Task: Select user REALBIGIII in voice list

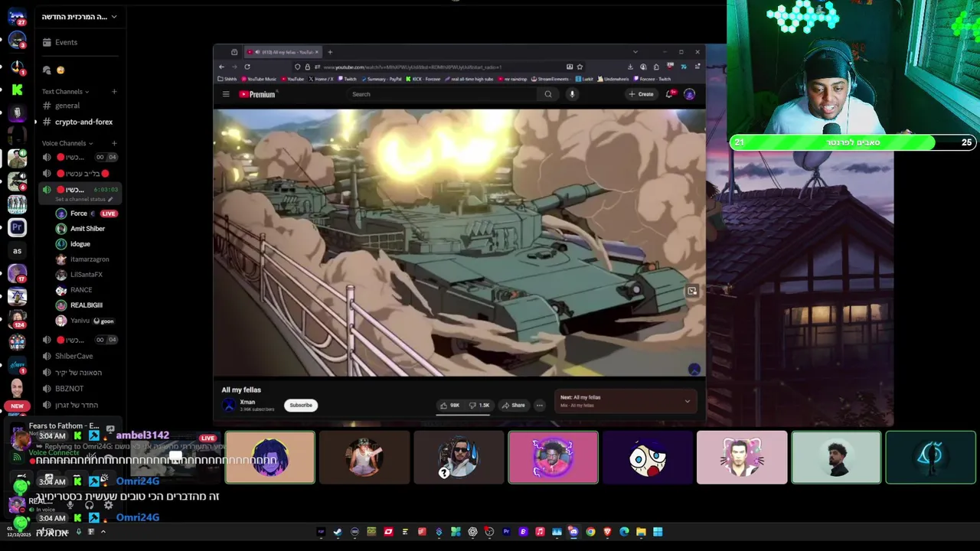Action: 87,305
